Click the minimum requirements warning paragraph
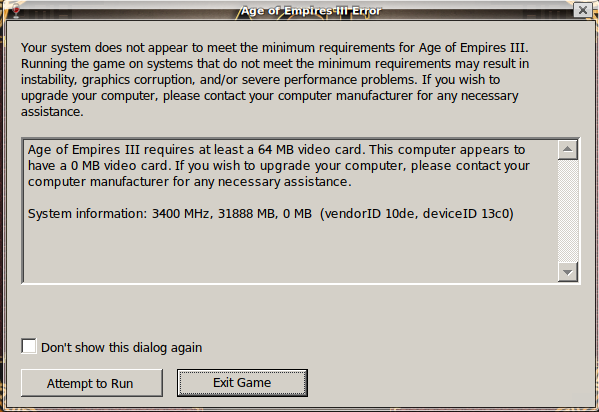This screenshot has width=599, height=412. pyautogui.click(x=275, y=79)
